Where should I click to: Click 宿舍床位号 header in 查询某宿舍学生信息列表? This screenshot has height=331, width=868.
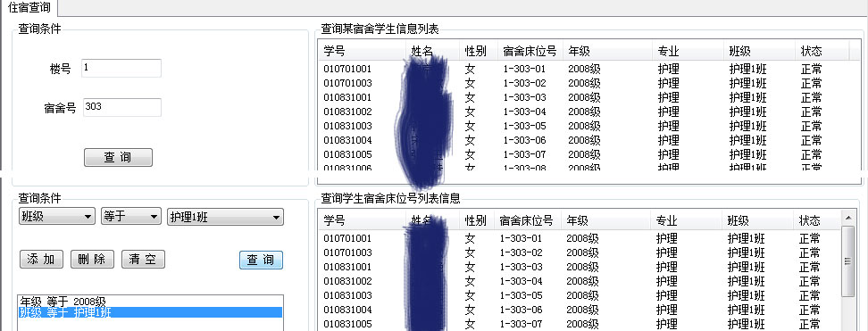coord(530,52)
